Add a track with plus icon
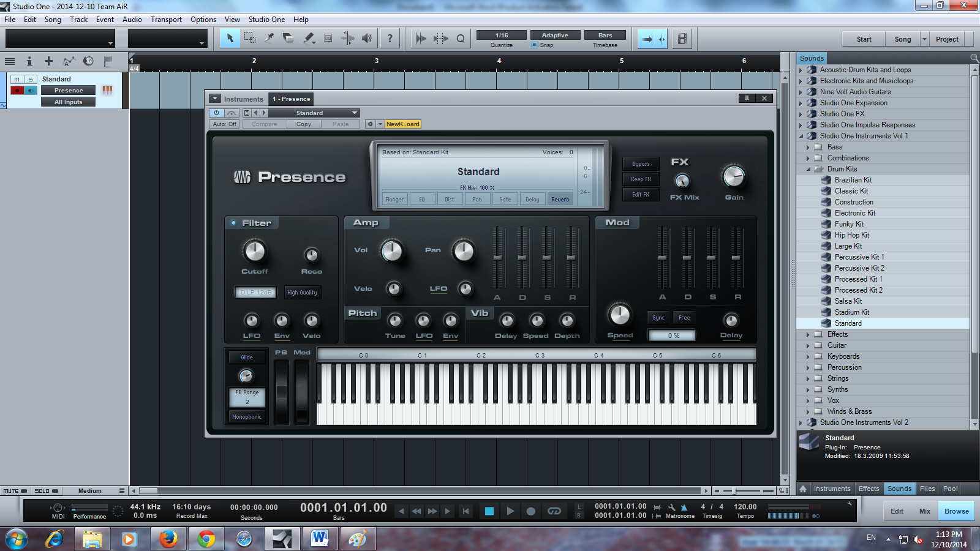The width and height of the screenshot is (980, 551). [x=48, y=61]
